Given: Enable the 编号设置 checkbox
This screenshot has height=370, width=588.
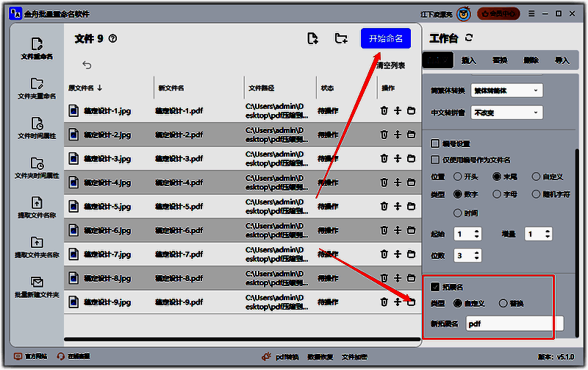Looking at the screenshot, I should coord(434,143).
